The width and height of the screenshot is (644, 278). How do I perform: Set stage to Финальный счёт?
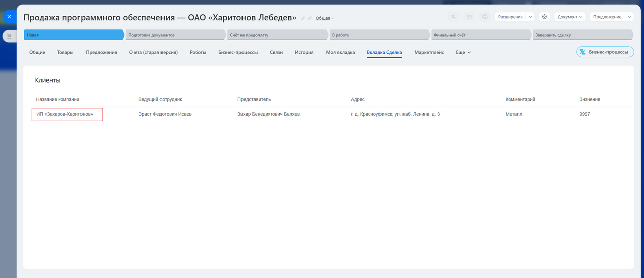pyautogui.click(x=481, y=35)
